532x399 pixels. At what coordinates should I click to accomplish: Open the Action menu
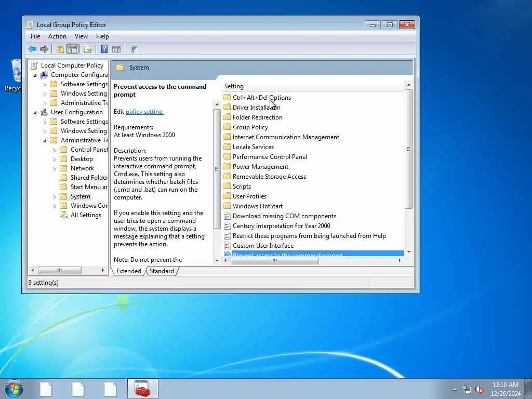(x=57, y=36)
